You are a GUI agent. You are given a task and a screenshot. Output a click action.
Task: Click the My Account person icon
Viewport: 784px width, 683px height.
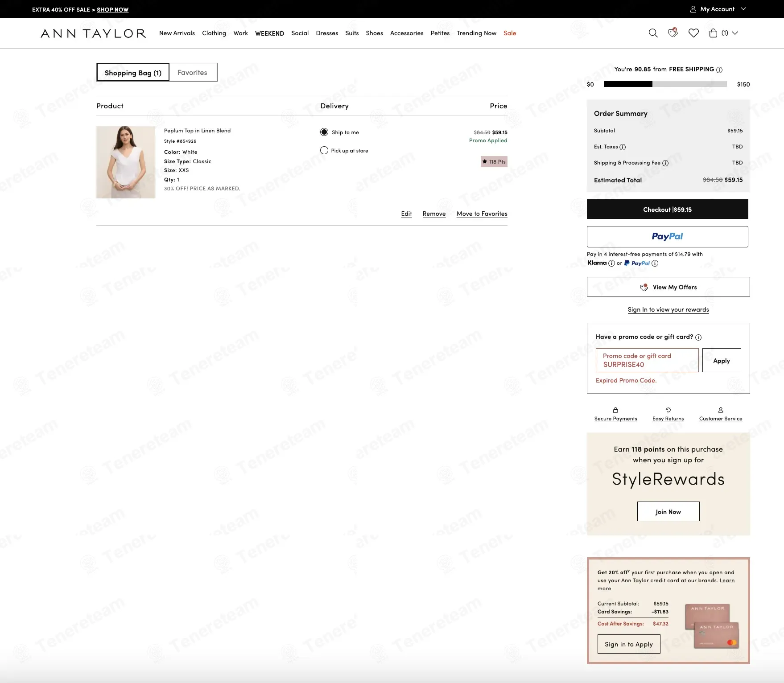pyautogui.click(x=693, y=9)
